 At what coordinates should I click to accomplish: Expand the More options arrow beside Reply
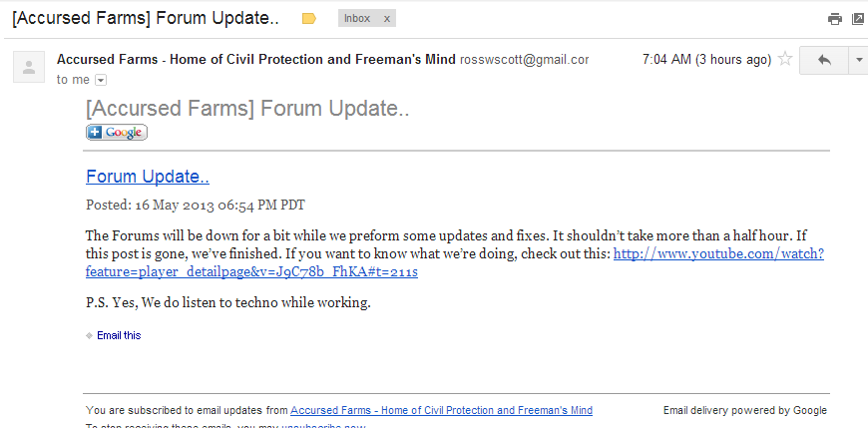[858, 60]
